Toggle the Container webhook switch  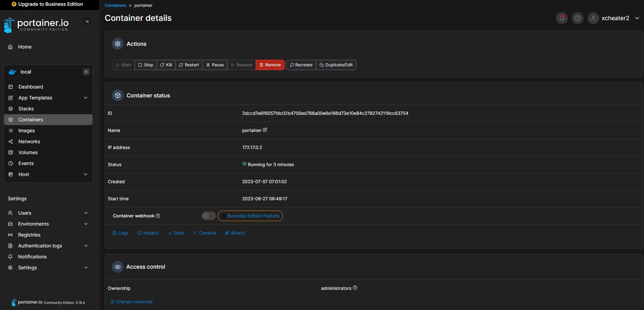coord(208,216)
